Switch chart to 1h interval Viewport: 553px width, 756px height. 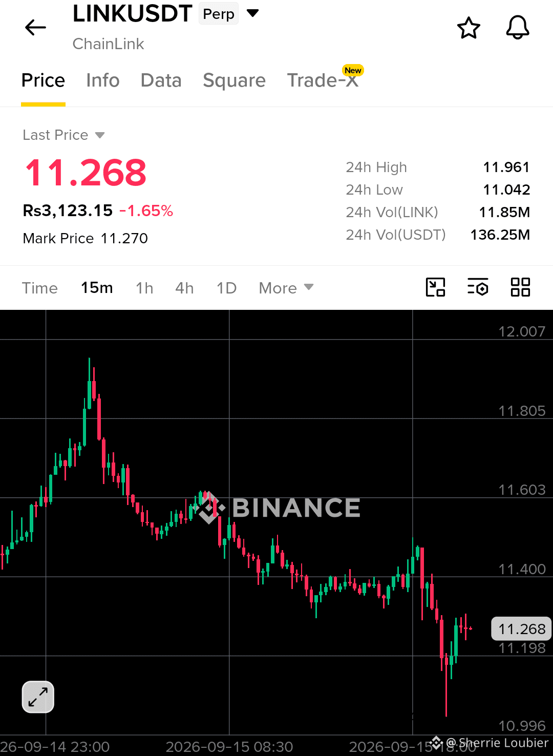pos(144,288)
